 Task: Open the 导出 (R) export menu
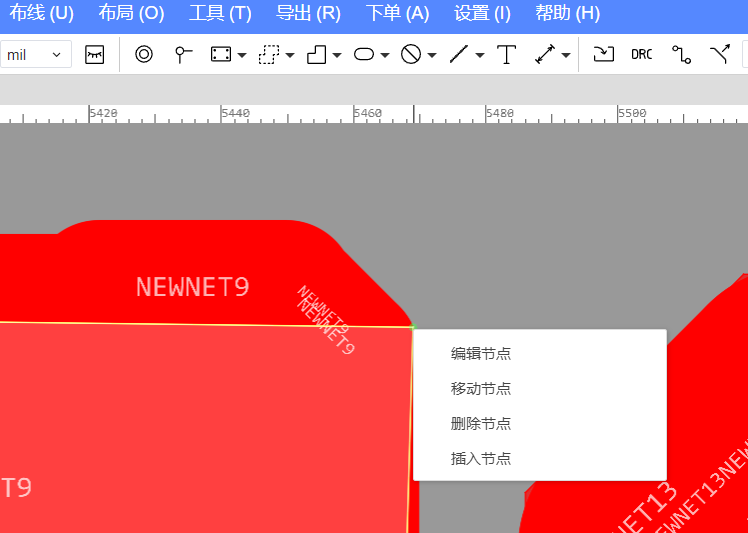pos(308,13)
